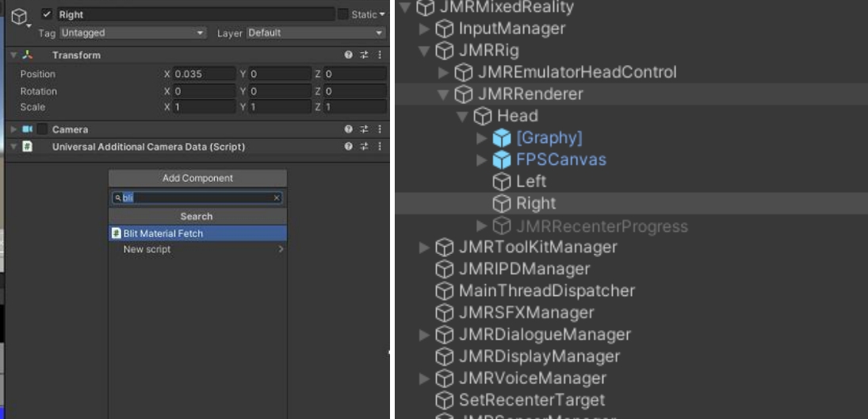
Task: Open Universal Additional Camera Data more-options menu
Action: coord(380,147)
